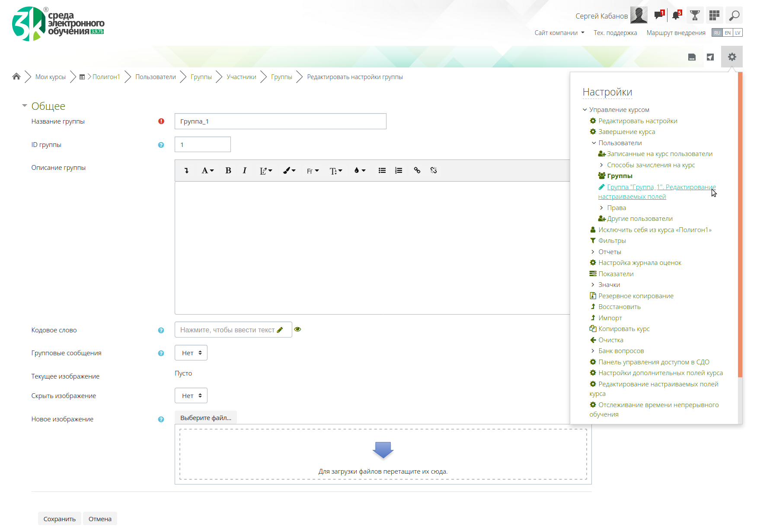Click help icon next to ID группы
The image size is (757, 532).
(161, 145)
